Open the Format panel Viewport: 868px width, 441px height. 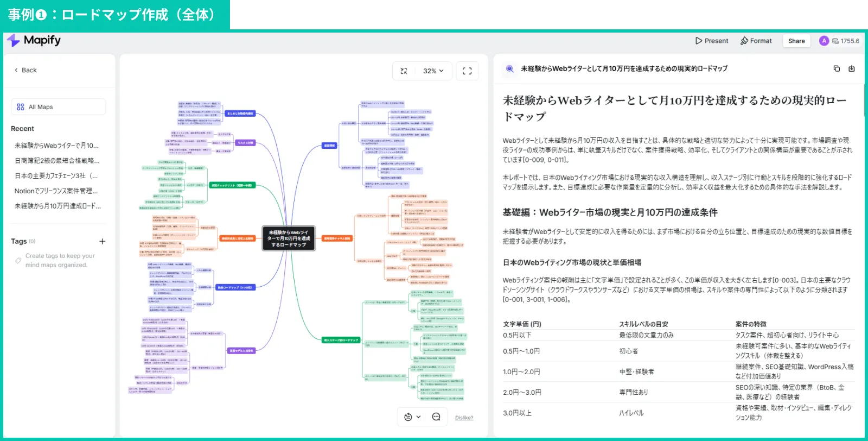point(756,41)
